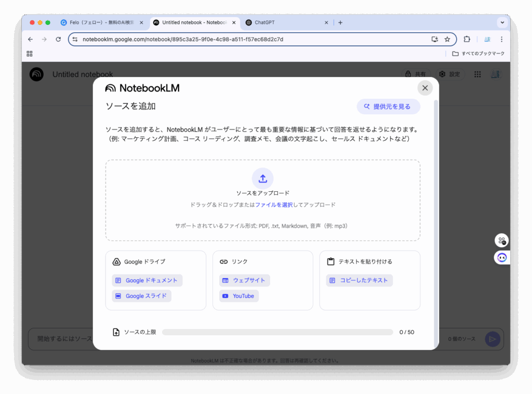Expand the tab search dropdown
532x394 pixels.
[x=502, y=22]
